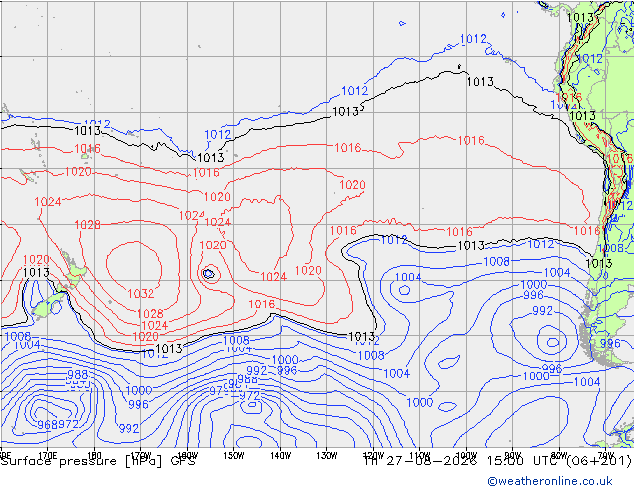Screen dimensions: 634x490
Task: Select the 130W longitude axis label
Action: (x=327, y=456)
